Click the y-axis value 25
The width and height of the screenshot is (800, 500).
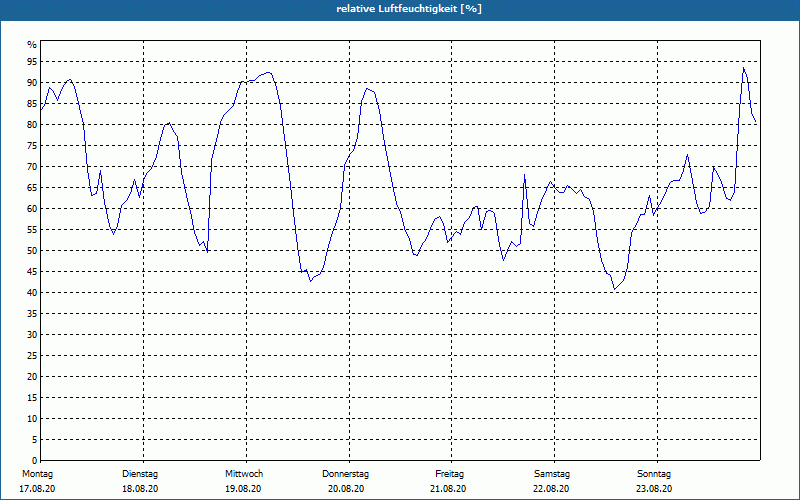(32, 356)
